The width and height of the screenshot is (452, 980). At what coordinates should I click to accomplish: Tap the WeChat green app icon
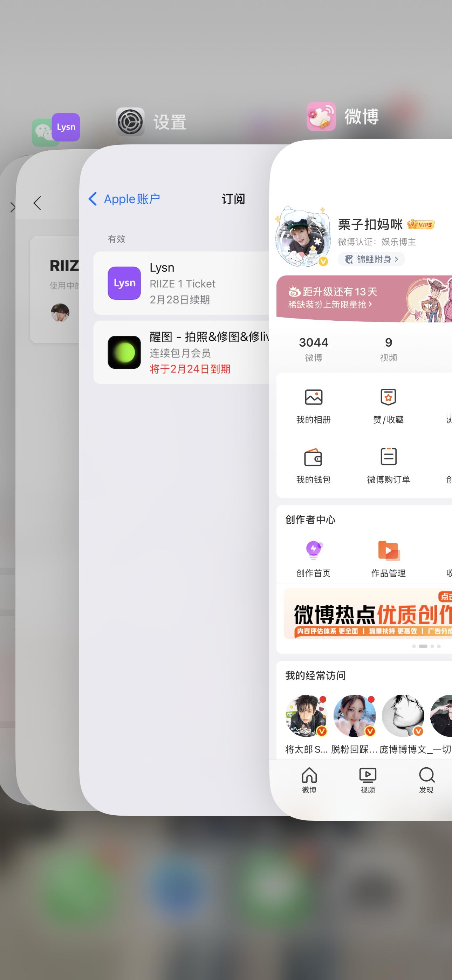[x=43, y=133]
